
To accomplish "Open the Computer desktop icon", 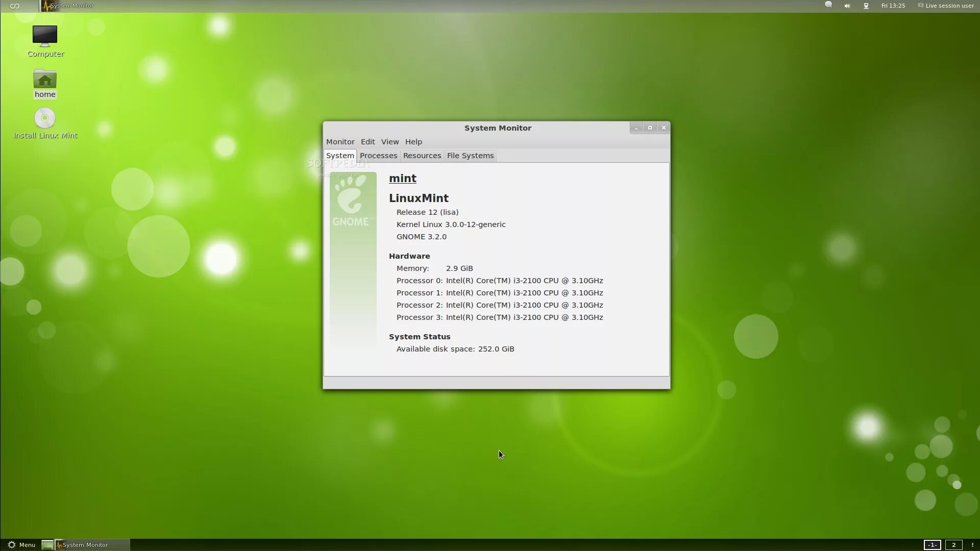I will [x=45, y=36].
